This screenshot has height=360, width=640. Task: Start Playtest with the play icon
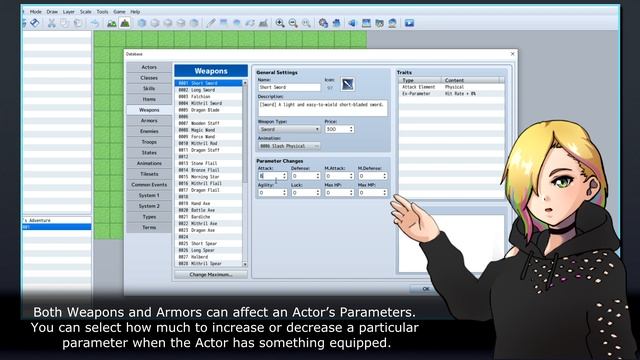pyautogui.click(x=409, y=23)
